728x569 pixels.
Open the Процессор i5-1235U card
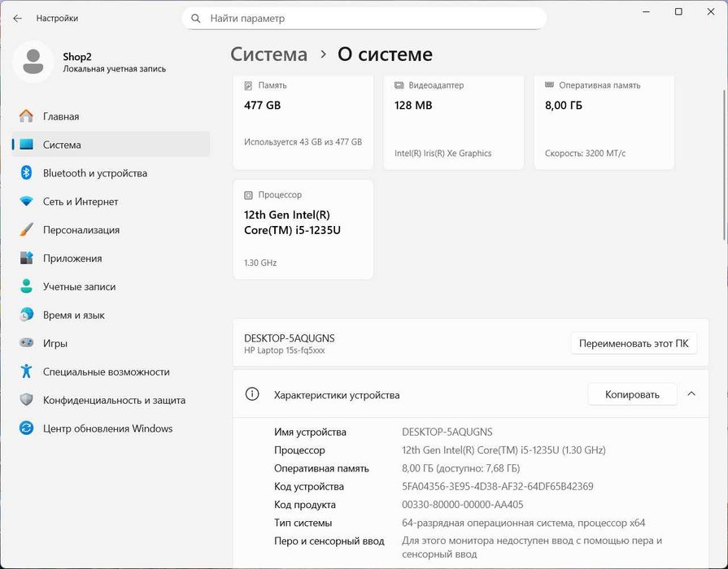click(303, 230)
